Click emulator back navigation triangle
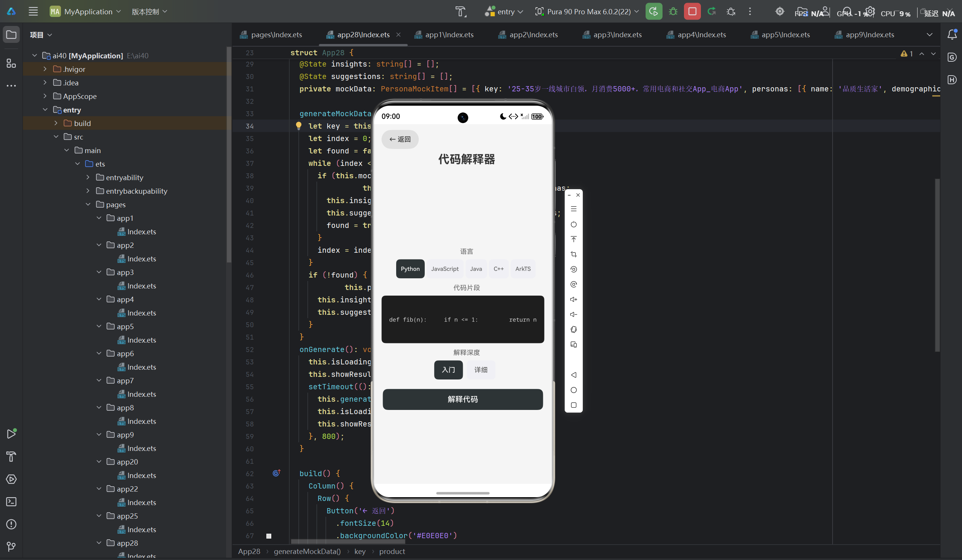This screenshot has height=560, width=962. pos(573,375)
